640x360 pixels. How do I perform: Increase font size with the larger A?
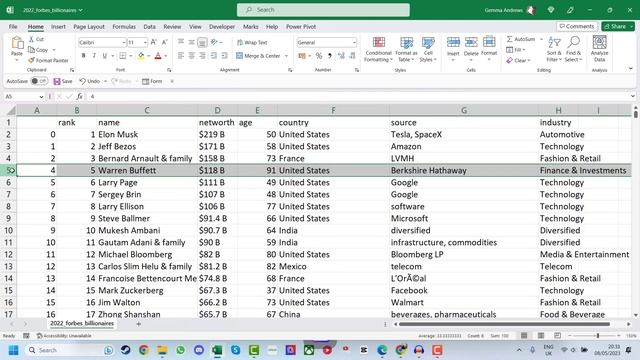point(154,42)
